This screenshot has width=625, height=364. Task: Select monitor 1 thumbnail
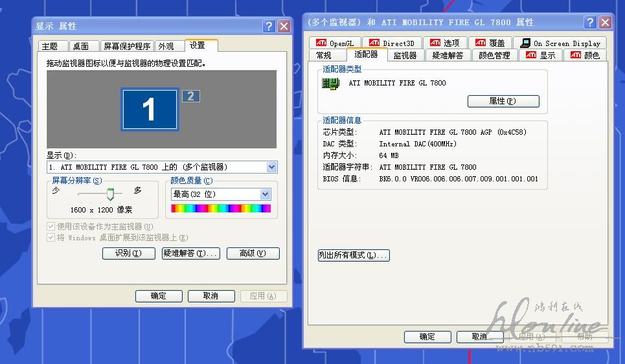[x=150, y=109]
